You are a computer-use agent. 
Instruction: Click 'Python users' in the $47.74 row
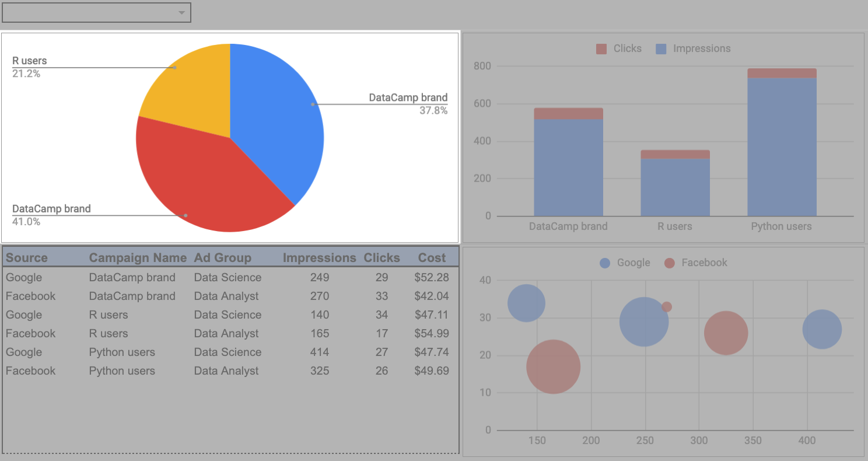pyautogui.click(x=122, y=352)
